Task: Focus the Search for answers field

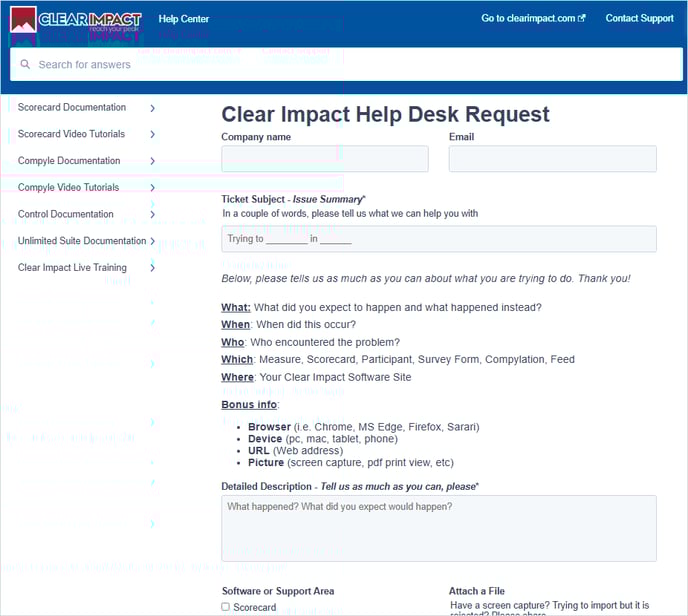Action: 346,64
